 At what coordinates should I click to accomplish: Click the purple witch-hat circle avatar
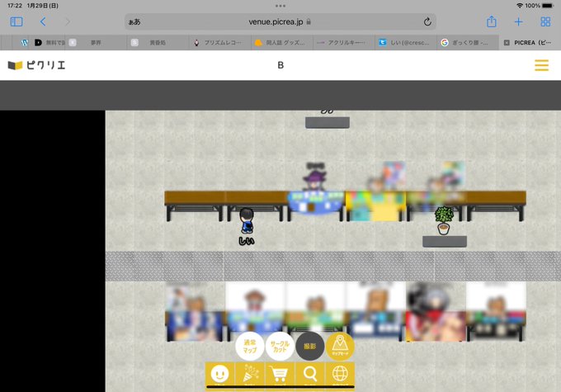pyautogui.click(x=314, y=179)
